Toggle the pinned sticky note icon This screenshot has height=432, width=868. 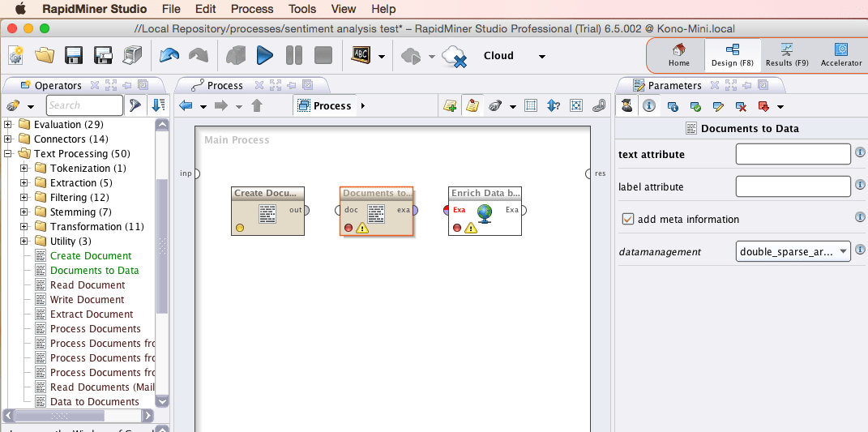pos(472,105)
